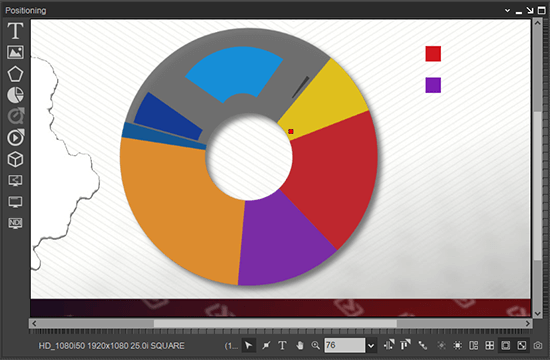Click the horizontal scrollbar right arrow
Viewport: 550px width, 360px height.
tap(528, 323)
